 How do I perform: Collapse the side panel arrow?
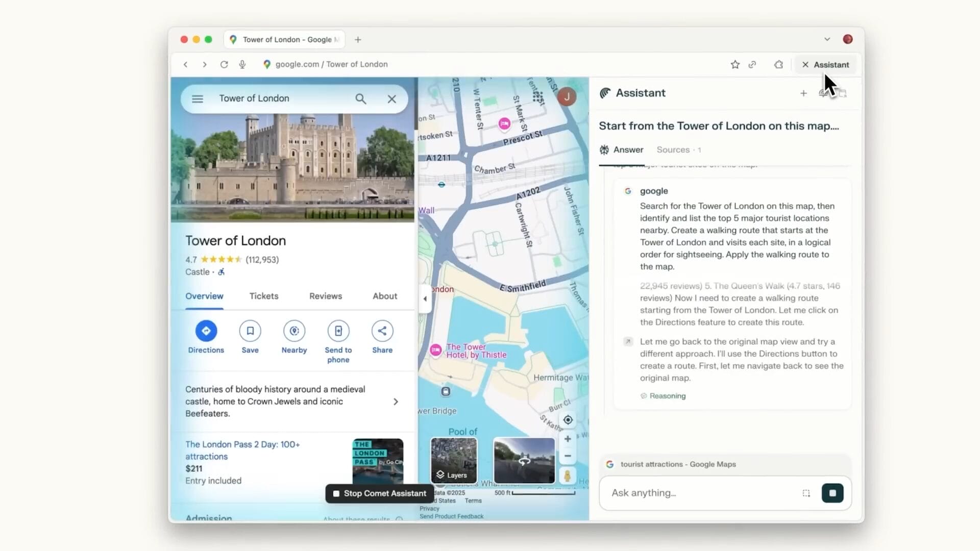[425, 299]
